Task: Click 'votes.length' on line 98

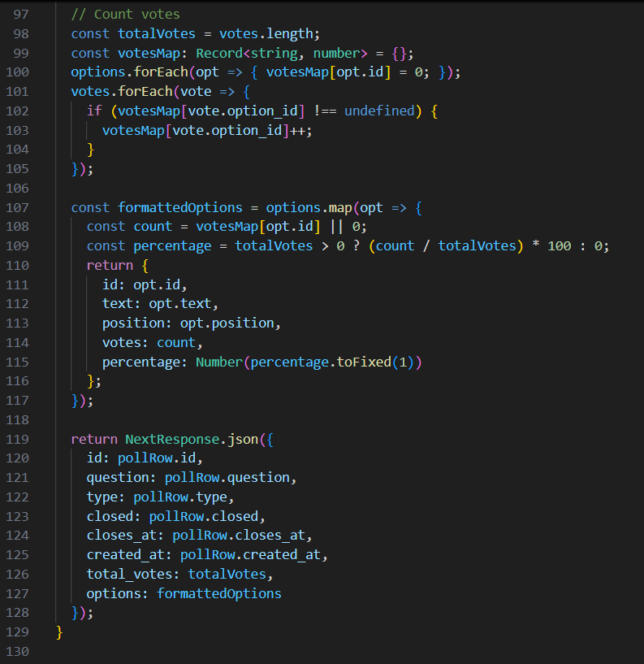Action: coord(266,34)
